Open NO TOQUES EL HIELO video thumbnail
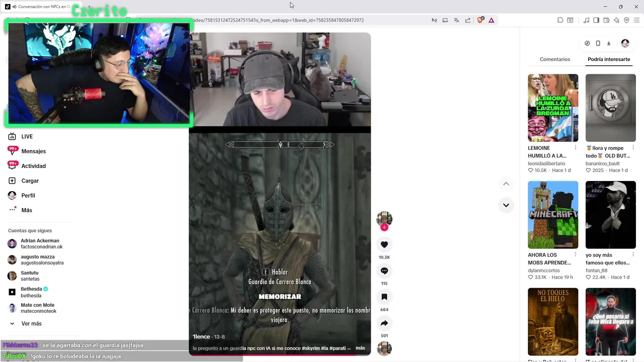Screen dimensions: 644x362 [x=553, y=322]
